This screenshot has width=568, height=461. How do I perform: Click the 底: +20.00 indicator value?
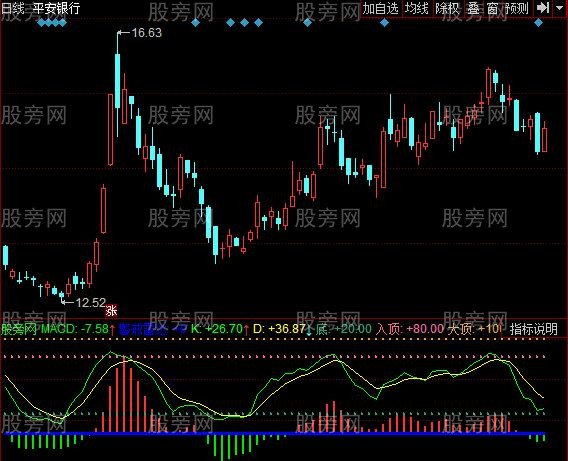(344, 329)
